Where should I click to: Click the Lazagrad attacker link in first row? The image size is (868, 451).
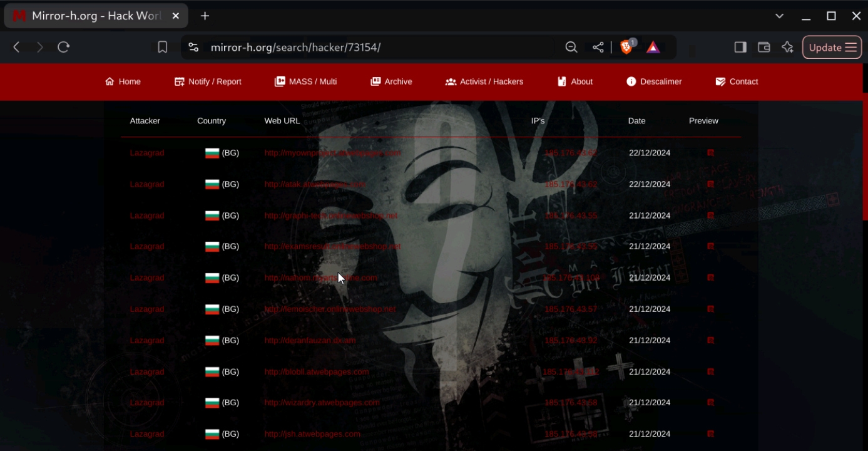tap(147, 153)
